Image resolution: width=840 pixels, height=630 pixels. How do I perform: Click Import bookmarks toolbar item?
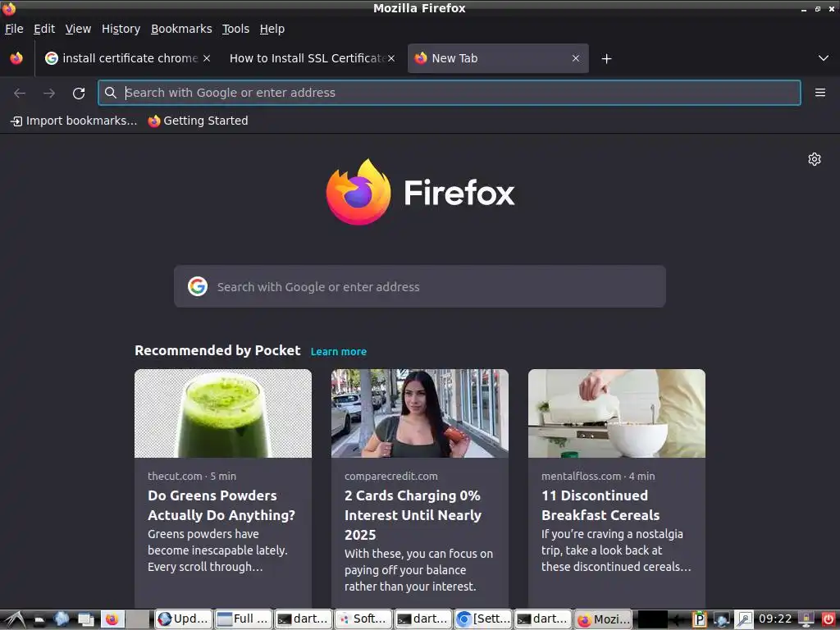(x=74, y=121)
